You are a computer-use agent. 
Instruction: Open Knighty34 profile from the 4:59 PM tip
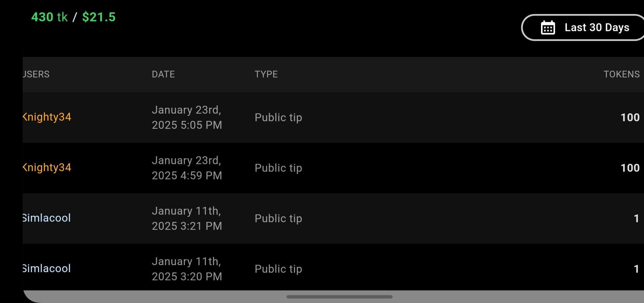pos(47,167)
